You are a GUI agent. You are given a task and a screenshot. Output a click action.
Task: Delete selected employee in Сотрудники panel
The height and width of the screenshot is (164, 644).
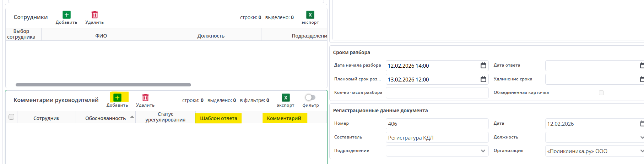click(94, 17)
